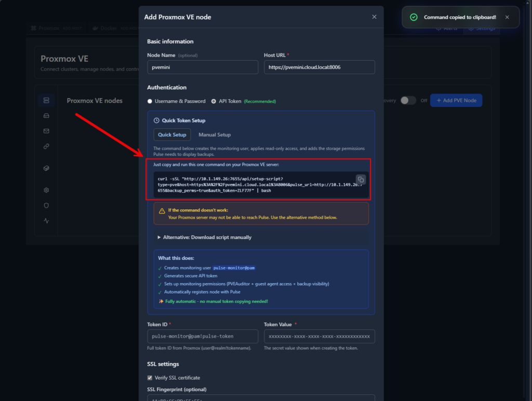Select the nodes icon in the sidebar
The image size is (532, 401).
pos(46,100)
